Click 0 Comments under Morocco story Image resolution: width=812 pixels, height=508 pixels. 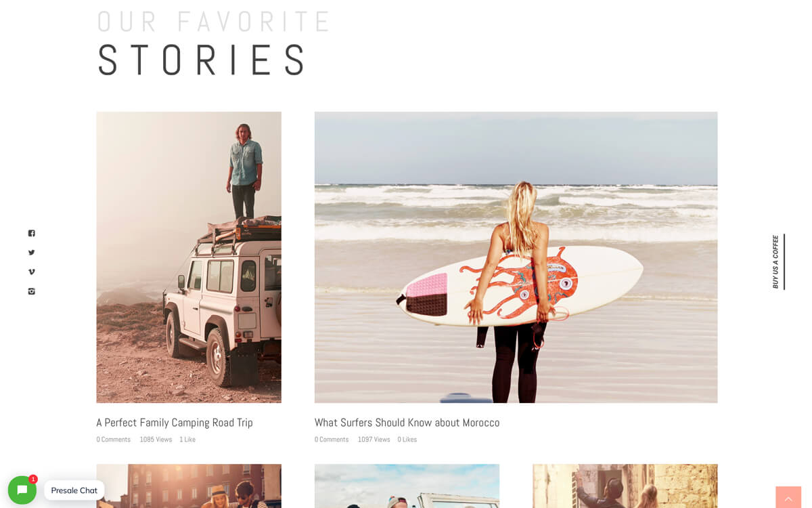[332, 440]
